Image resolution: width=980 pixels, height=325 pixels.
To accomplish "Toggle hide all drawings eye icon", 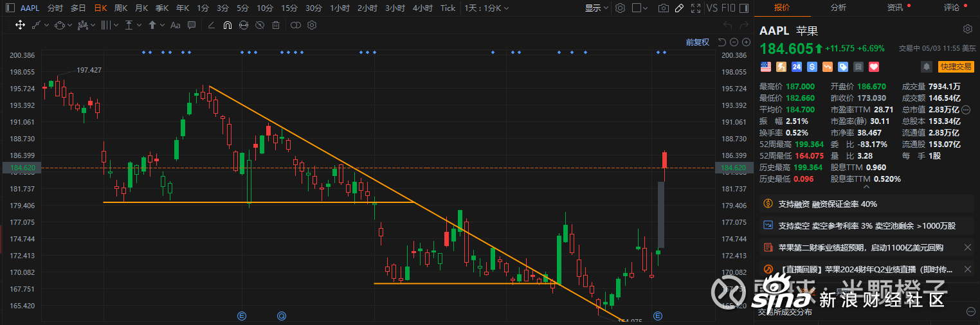I will pyautogui.click(x=260, y=25).
